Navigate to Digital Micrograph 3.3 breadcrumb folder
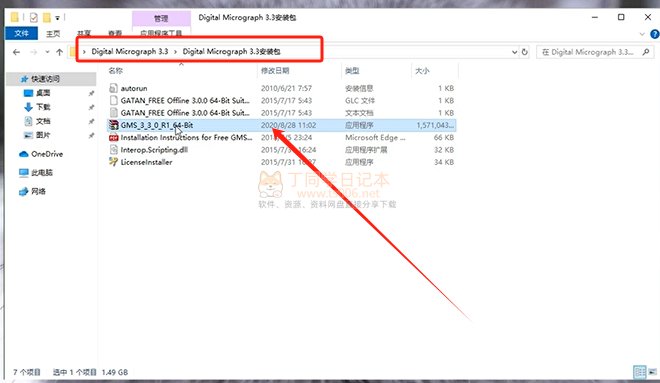This screenshot has width=660, height=383. [130, 51]
